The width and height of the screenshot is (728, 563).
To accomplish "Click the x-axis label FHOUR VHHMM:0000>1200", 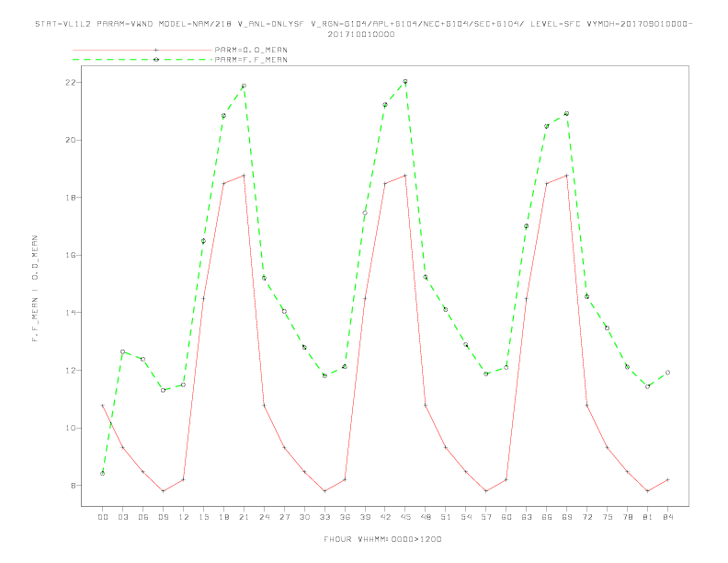I will click(x=382, y=539).
